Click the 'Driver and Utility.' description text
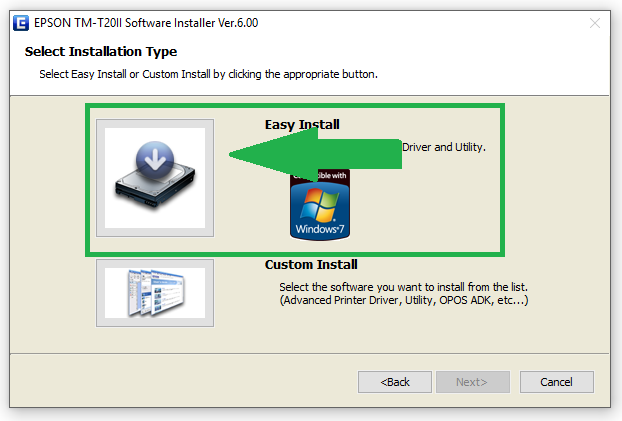The image size is (622, 421). pyautogui.click(x=443, y=147)
